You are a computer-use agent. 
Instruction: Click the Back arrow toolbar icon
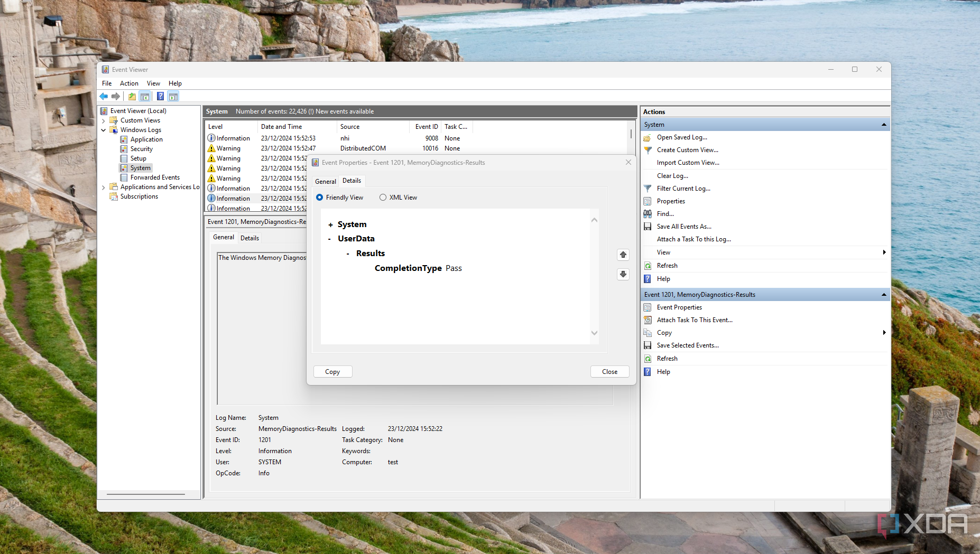coord(104,96)
